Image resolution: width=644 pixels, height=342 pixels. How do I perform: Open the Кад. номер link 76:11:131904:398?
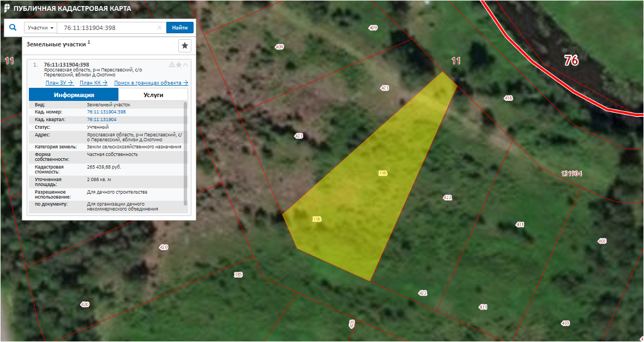tap(106, 112)
